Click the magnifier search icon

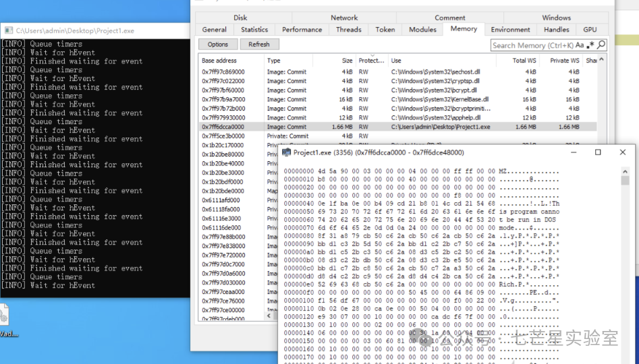pos(601,44)
